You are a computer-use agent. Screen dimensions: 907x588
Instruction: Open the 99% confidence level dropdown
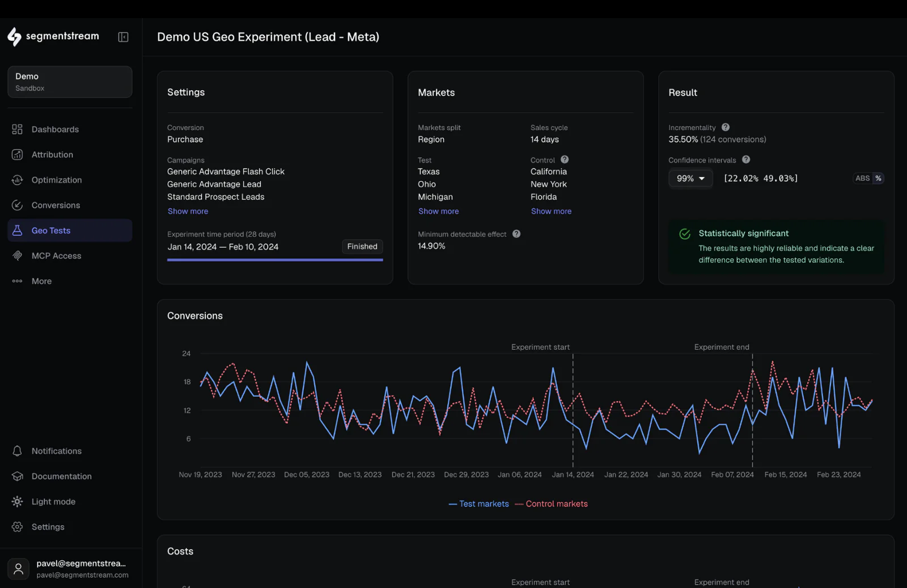(690, 178)
